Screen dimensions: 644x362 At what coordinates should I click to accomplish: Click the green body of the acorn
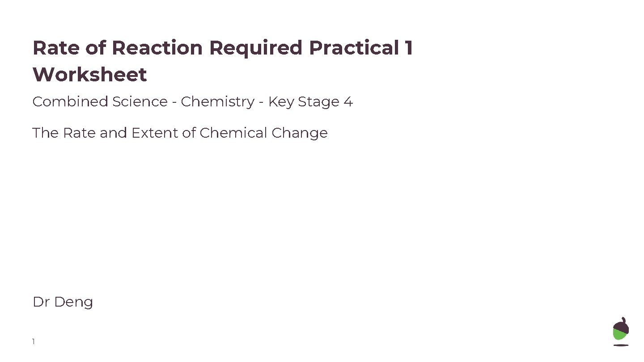620,335
